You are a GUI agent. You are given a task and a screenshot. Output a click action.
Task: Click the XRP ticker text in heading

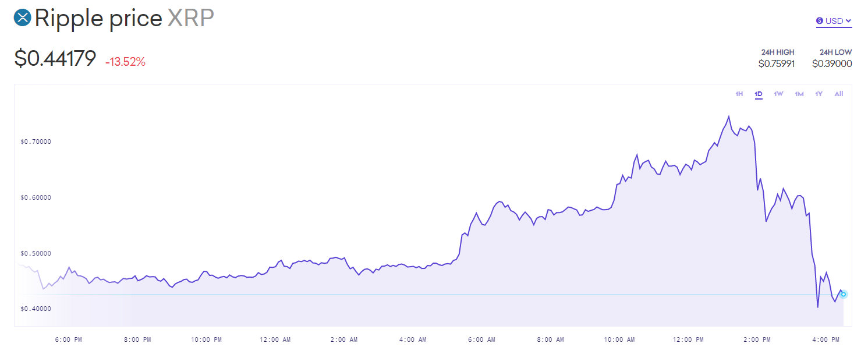[191, 18]
